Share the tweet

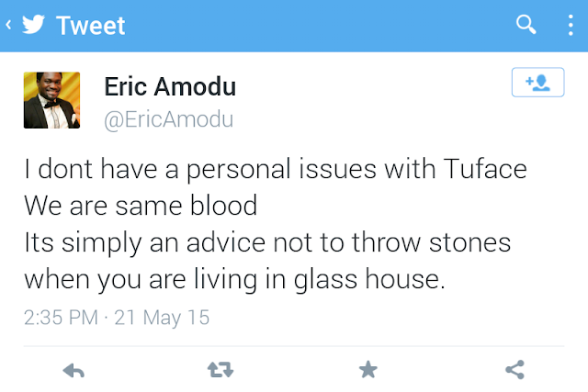(x=514, y=370)
